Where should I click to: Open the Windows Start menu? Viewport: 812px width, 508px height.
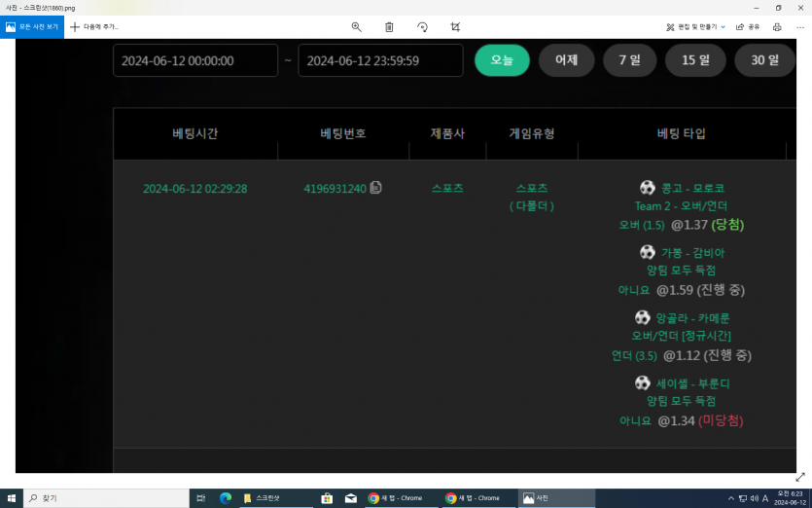pyautogui.click(x=12, y=498)
